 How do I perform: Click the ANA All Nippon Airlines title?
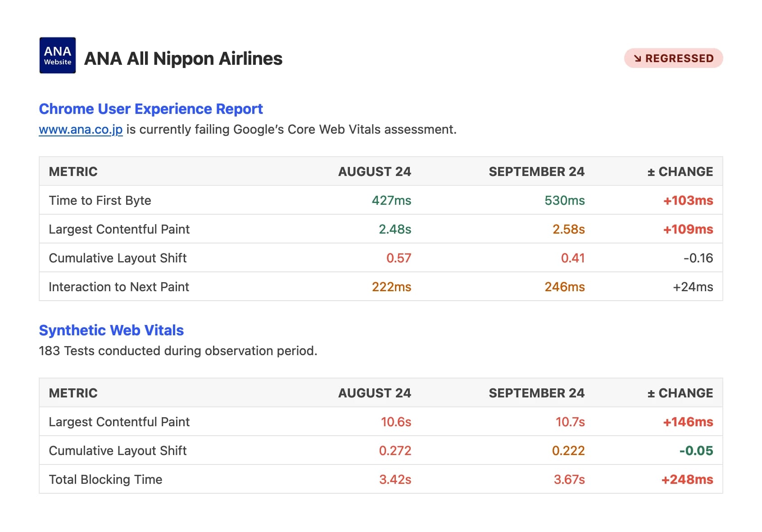pos(183,59)
